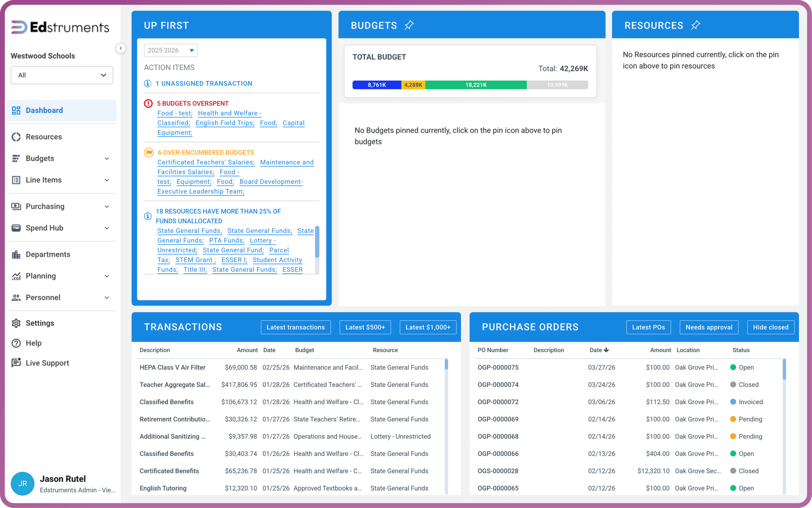The image size is (812, 508).
Task: Click the Departments building icon
Action: click(16, 254)
